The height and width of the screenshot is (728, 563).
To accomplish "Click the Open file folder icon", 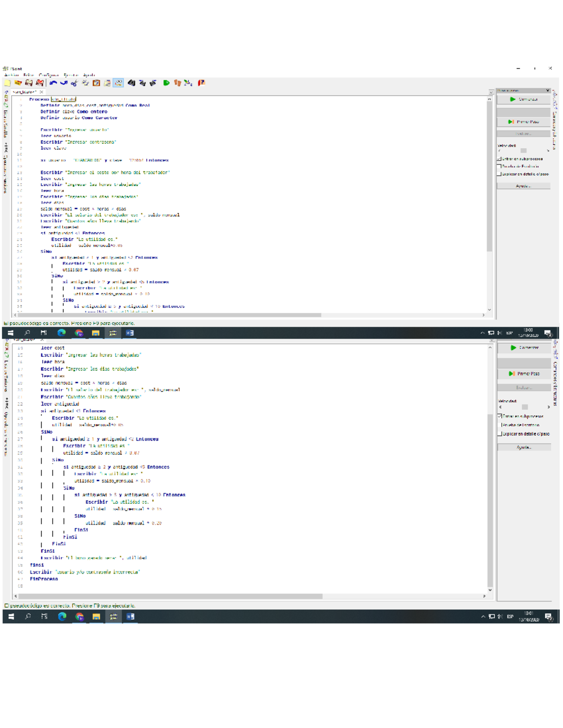I will pos(18,83).
